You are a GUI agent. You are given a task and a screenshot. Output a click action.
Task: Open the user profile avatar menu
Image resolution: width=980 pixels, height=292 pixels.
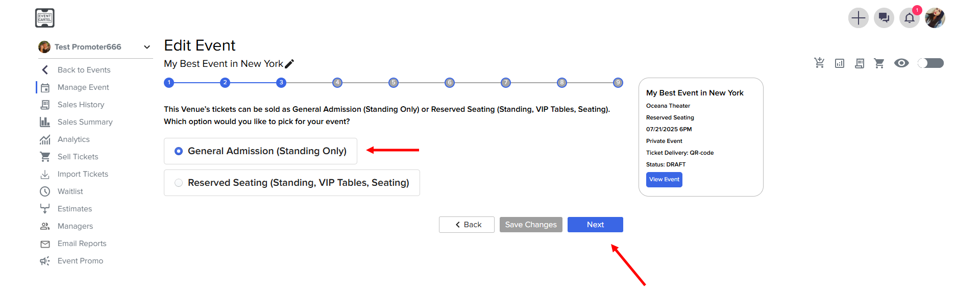tap(935, 18)
